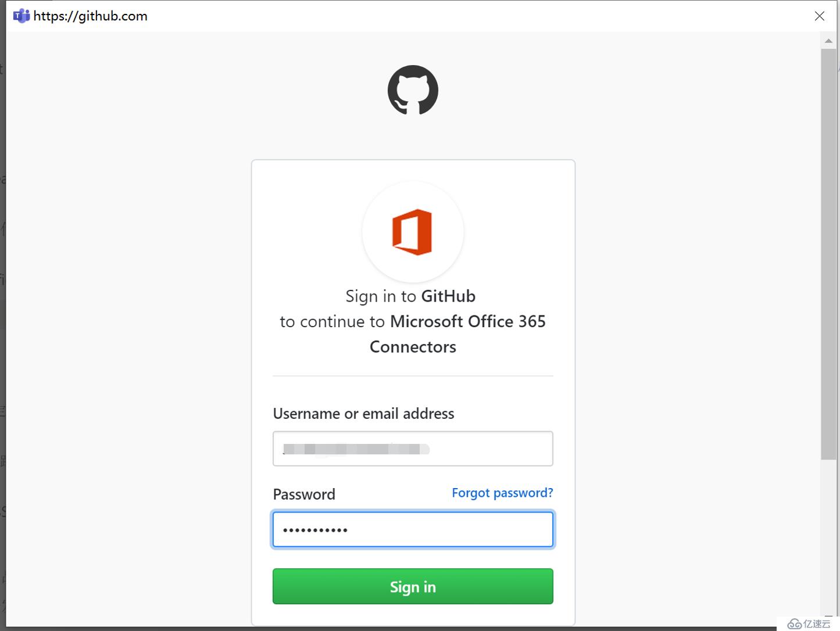Open the Forgot password? link

[x=502, y=493]
